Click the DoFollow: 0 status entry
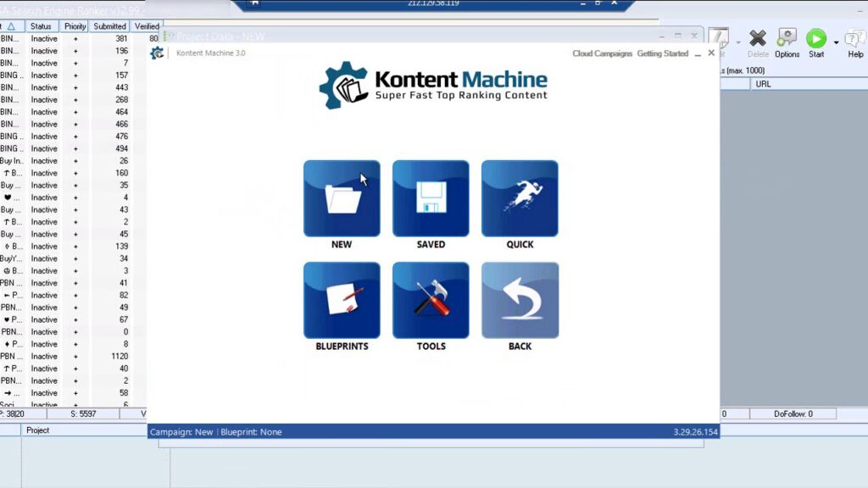The image size is (868, 488). (793, 413)
